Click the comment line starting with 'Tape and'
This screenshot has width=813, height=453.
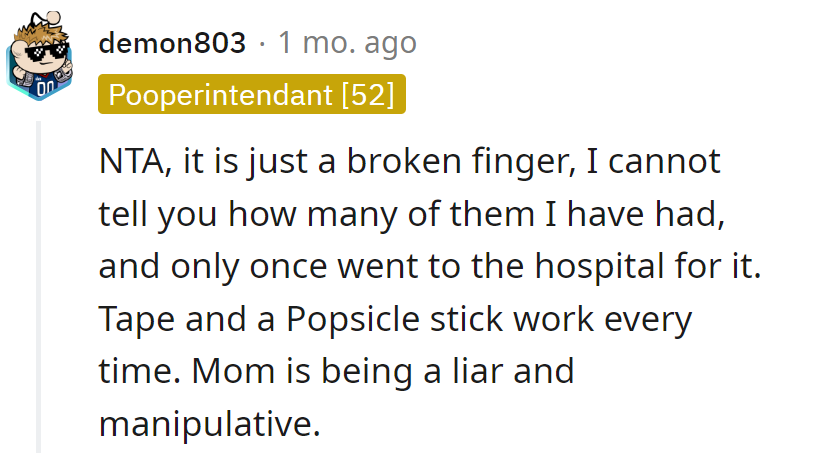pyautogui.click(x=395, y=320)
